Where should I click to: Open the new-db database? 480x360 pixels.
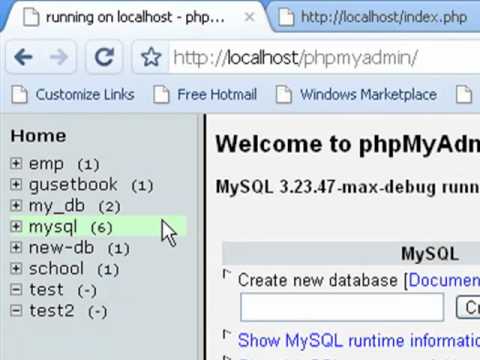click(62, 248)
